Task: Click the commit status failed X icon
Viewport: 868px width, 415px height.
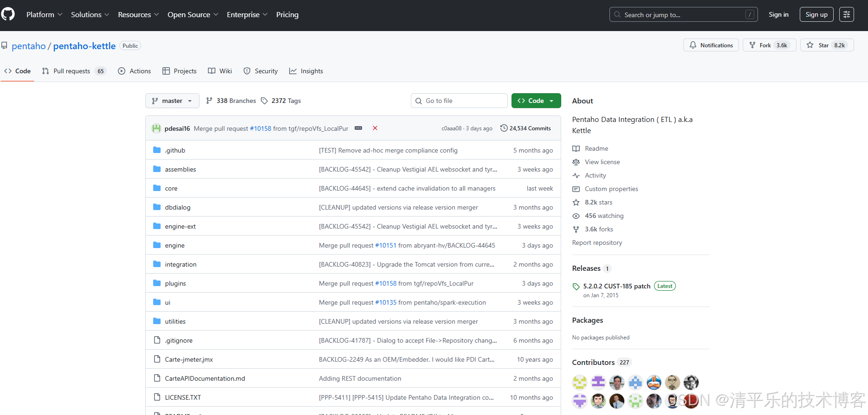Action: point(375,128)
